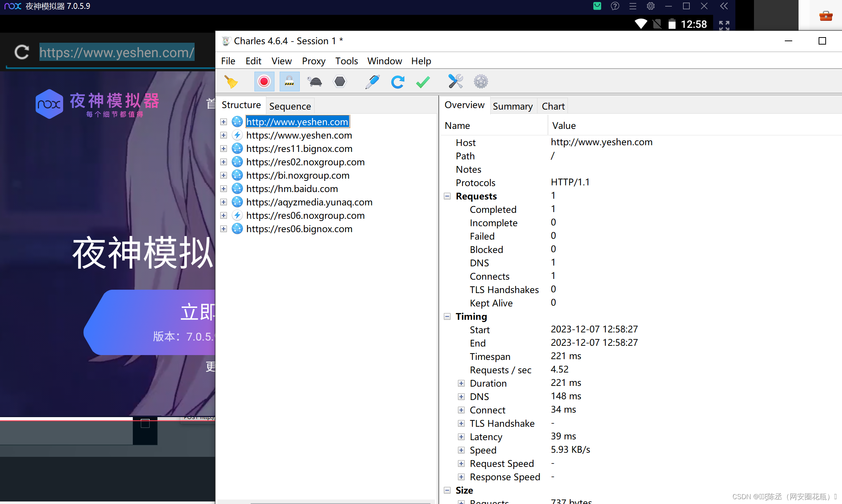Screen dimensions: 842x504
Task: Open Nox emulator settings gear icon
Action: tap(651, 6)
